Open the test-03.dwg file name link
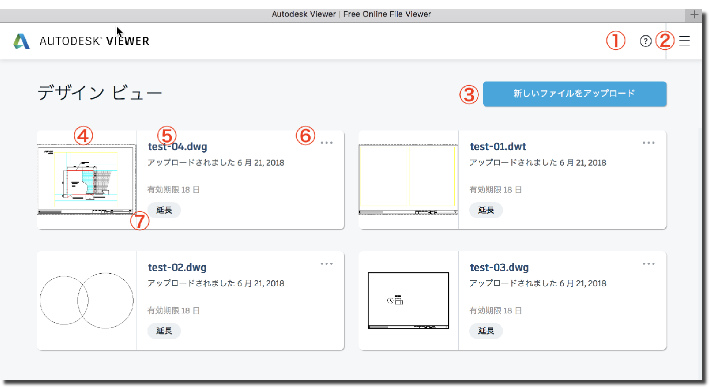Viewport: 710px width, 388px height. click(499, 268)
